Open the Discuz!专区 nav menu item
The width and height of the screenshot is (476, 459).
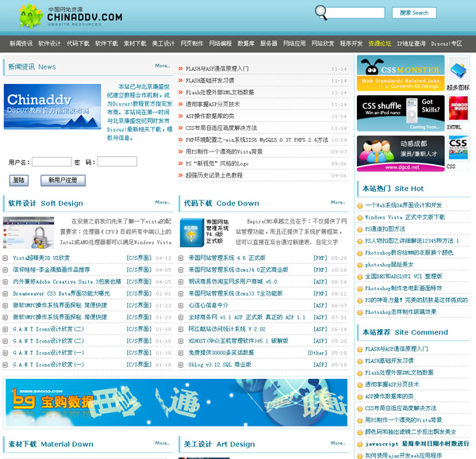click(x=447, y=44)
